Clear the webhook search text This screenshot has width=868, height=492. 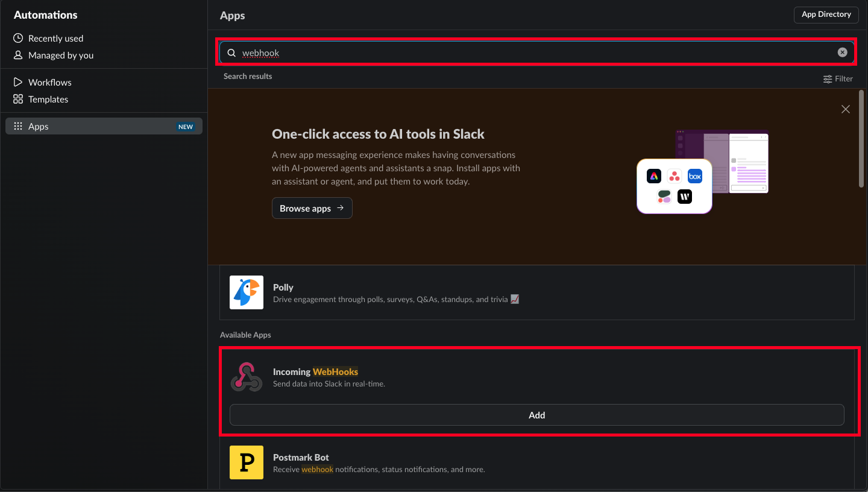tap(842, 52)
